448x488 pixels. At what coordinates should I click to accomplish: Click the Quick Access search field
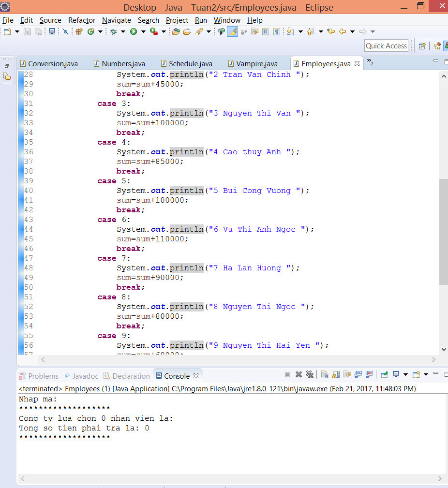coord(386,45)
